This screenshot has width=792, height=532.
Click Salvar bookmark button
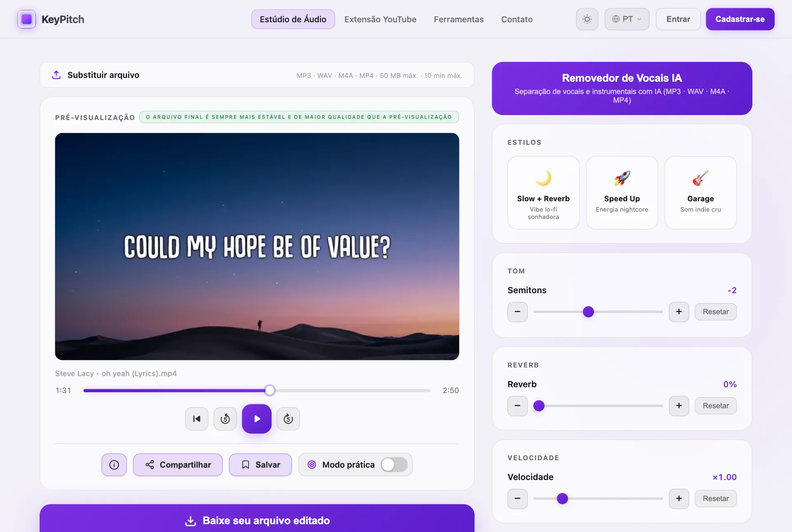tap(260, 465)
